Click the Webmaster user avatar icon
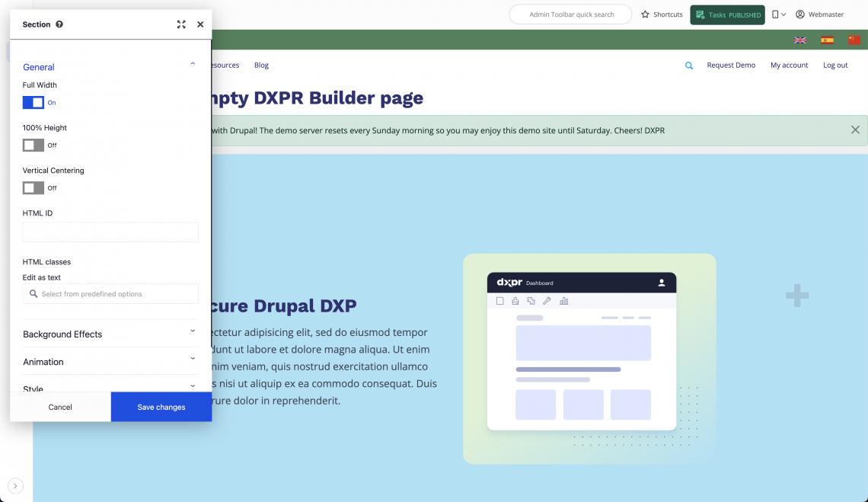This screenshot has height=502, width=868. (x=800, y=14)
